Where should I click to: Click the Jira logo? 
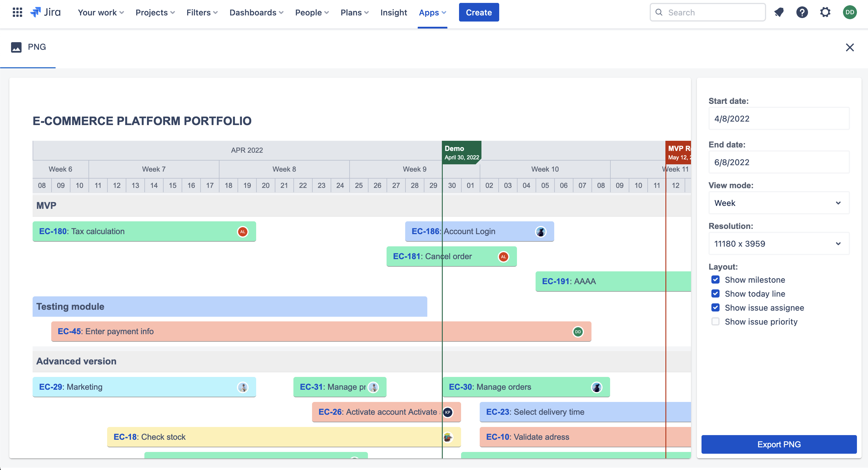[46, 13]
